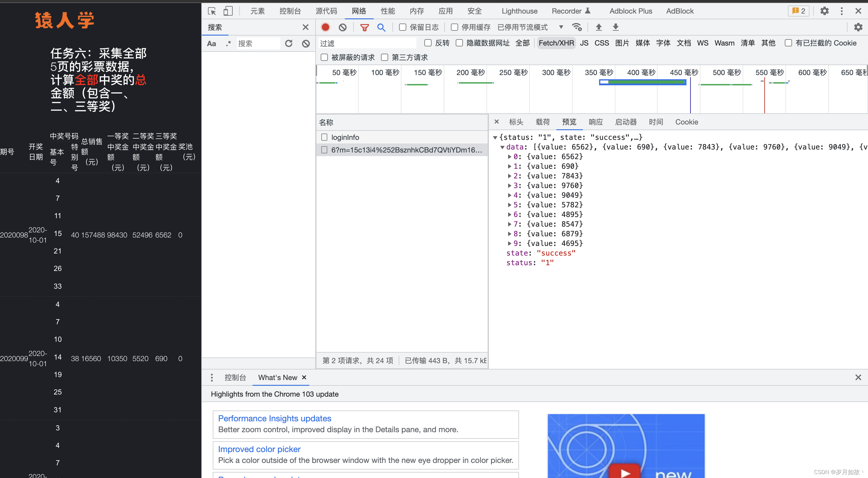Toggle the device toolbar icon
The width and height of the screenshot is (868, 478).
point(228,11)
